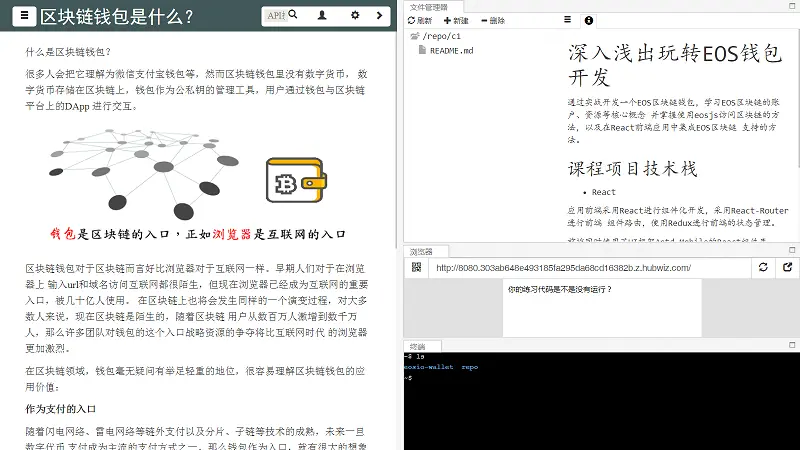
Task: Maximize the file manager panel
Action: point(792,6)
